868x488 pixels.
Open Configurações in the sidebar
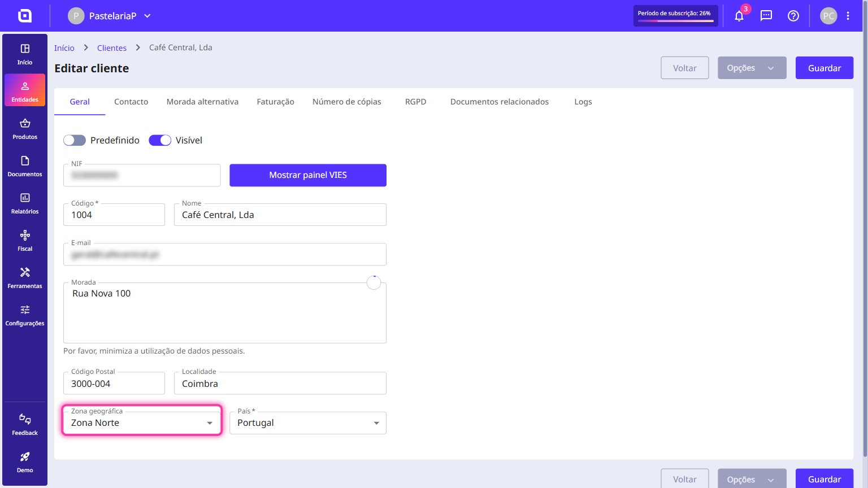point(25,315)
